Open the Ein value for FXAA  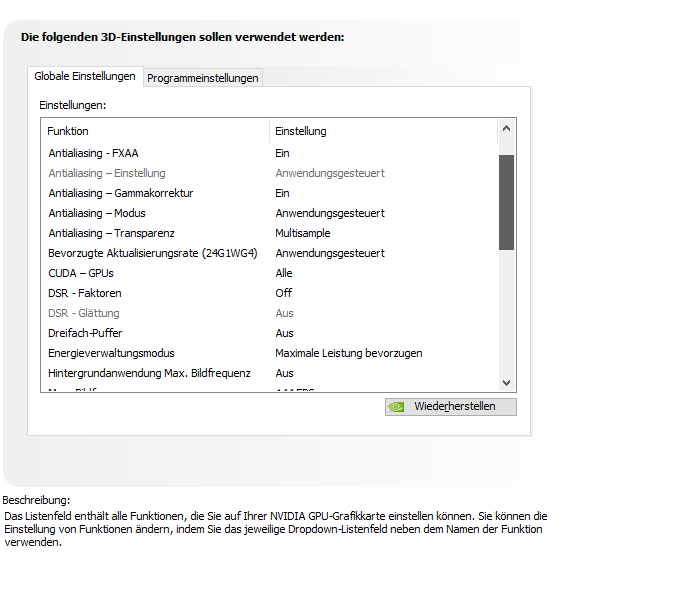pyautogui.click(x=282, y=153)
